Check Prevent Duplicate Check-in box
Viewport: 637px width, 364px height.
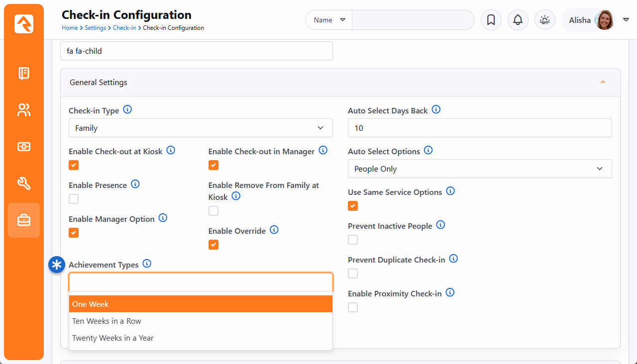click(x=353, y=273)
